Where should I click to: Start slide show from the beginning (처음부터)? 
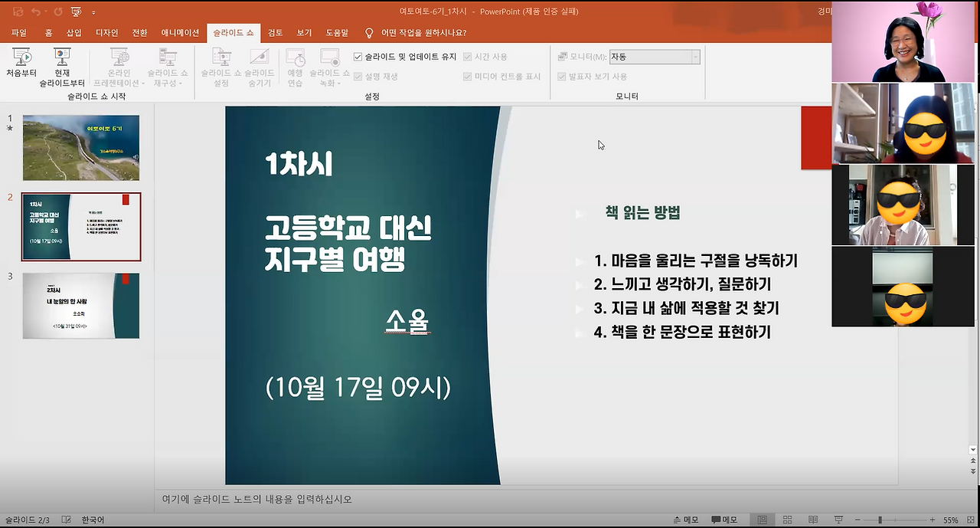[x=23, y=65]
